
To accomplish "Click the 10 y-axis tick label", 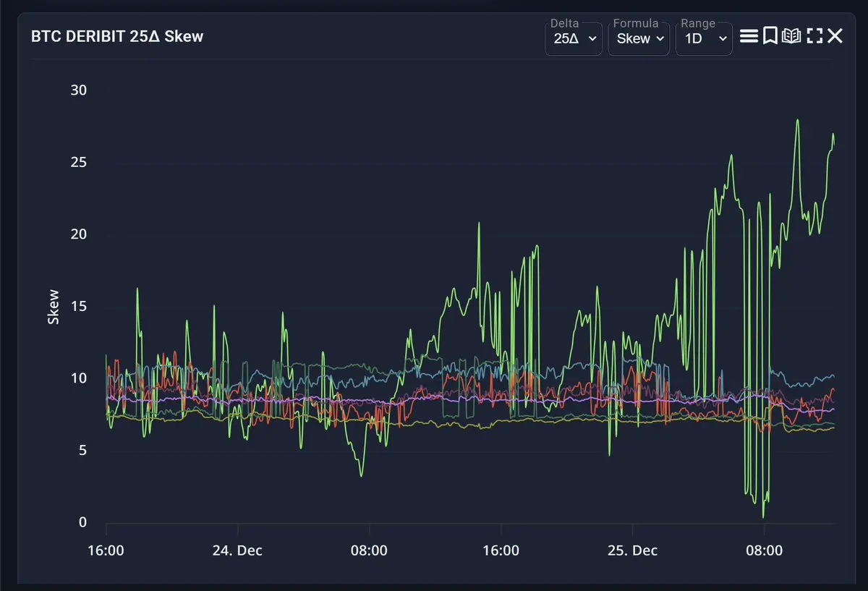I will [x=78, y=378].
